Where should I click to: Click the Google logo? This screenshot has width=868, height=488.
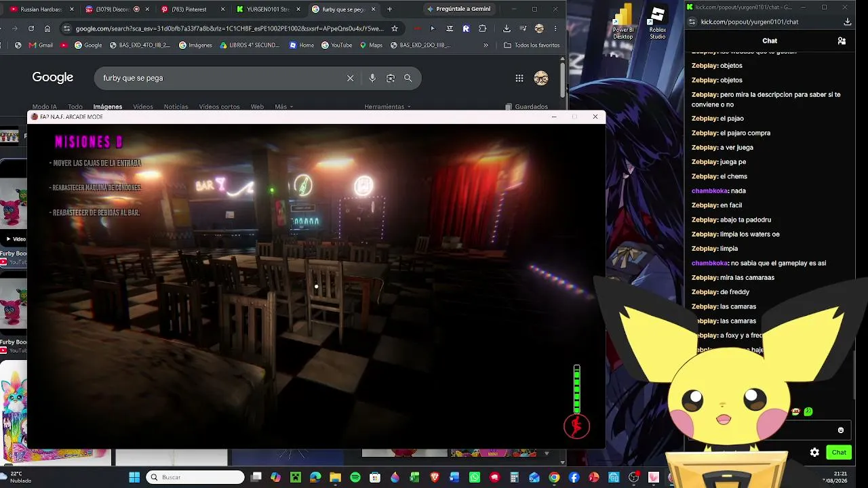[53, 77]
